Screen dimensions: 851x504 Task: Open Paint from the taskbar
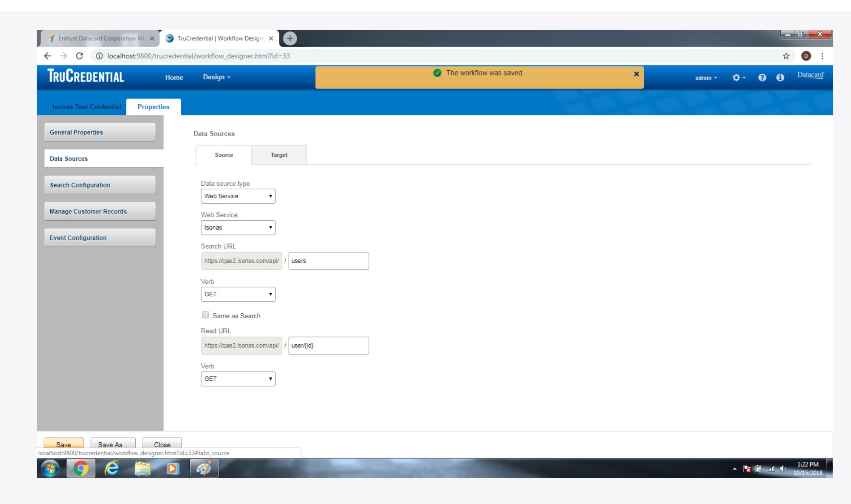[204, 469]
